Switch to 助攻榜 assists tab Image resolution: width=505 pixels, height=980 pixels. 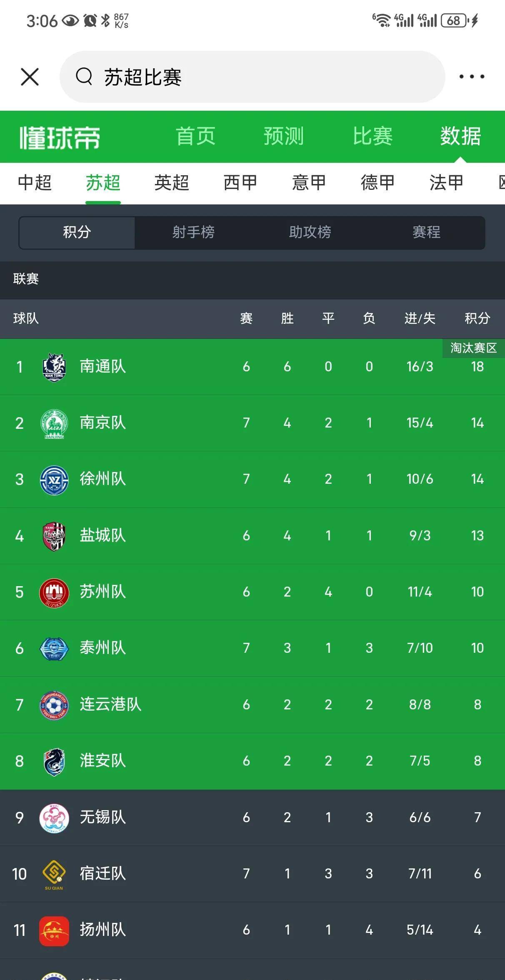click(310, 232)
